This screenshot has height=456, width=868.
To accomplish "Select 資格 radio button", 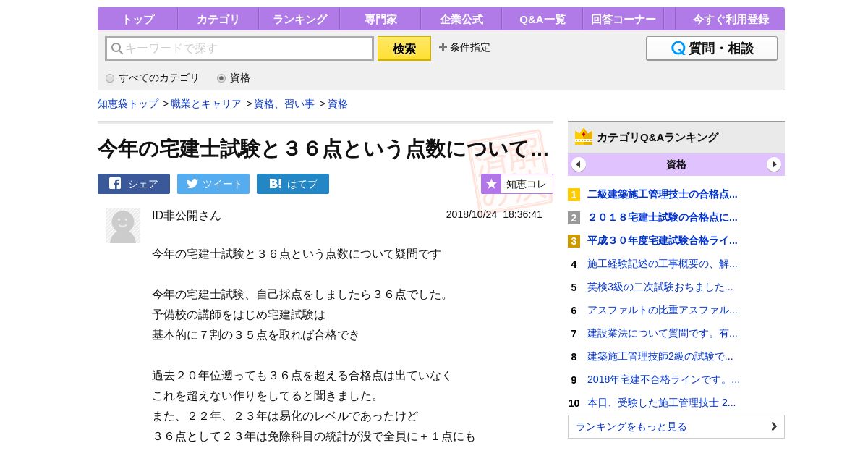I will coord(221,78).
